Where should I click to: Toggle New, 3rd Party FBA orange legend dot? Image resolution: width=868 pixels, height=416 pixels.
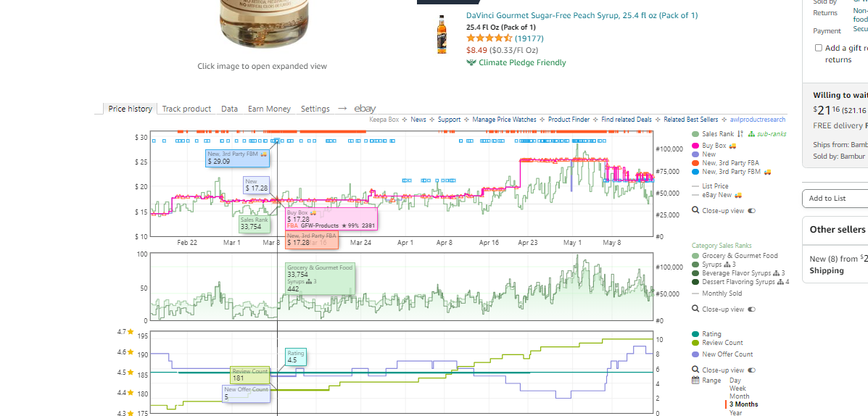pos(695,162)
